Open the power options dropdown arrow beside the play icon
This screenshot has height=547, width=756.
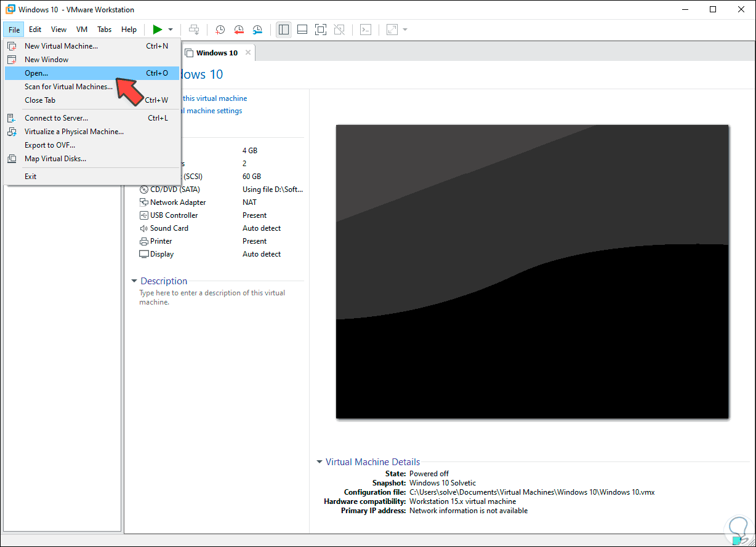(171, 30)
